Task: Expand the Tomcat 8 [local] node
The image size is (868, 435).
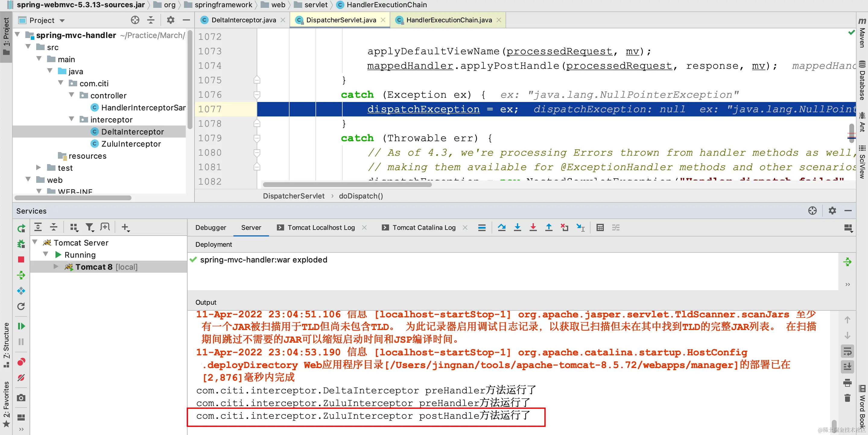Action: coord(56,267)
